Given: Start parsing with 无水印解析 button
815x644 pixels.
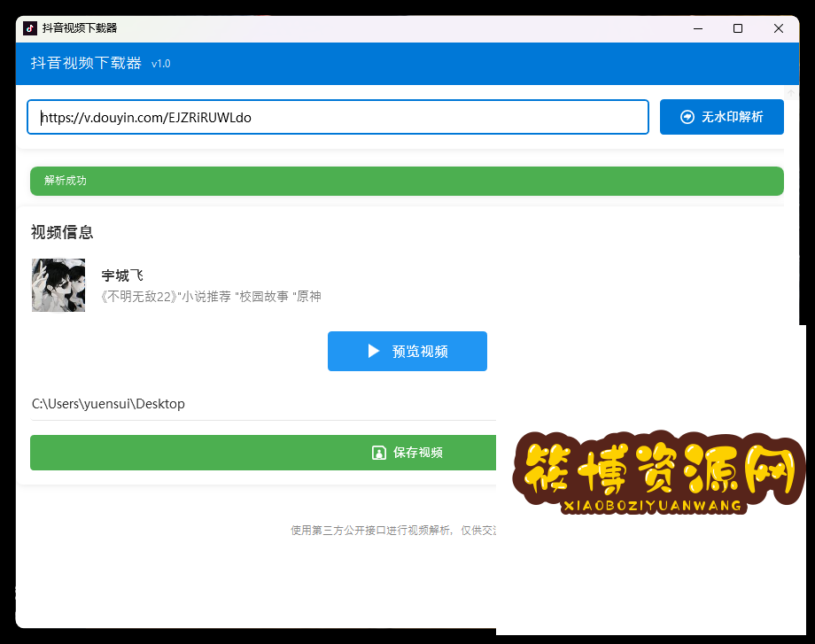Looking at the screenshot, I should click(721, 117).
